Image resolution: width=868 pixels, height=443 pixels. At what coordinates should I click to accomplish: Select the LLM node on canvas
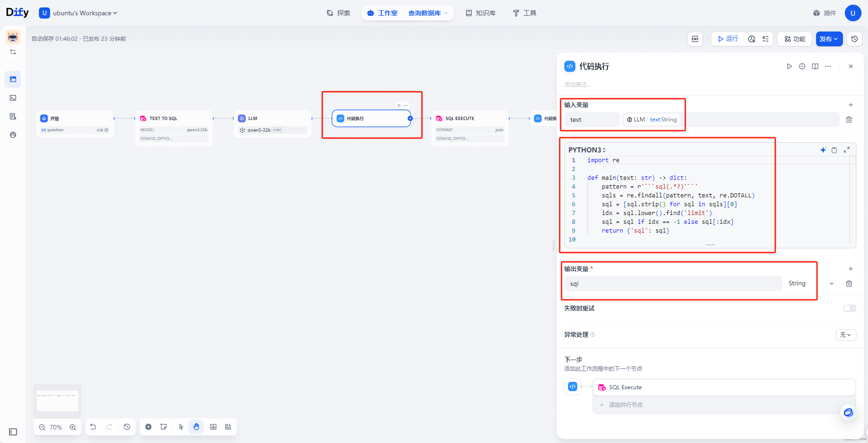tap(273, 124)
